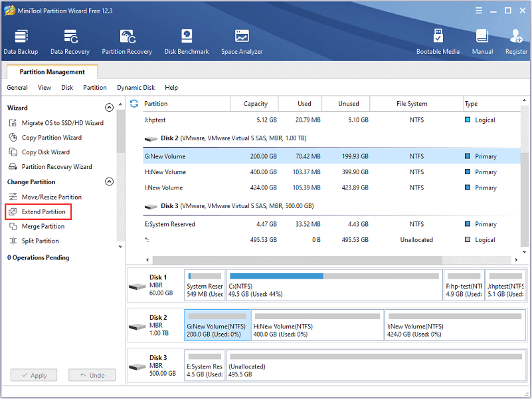
Task: Click the Copy Partition Wizard icon
Action: tap(13, 138)
